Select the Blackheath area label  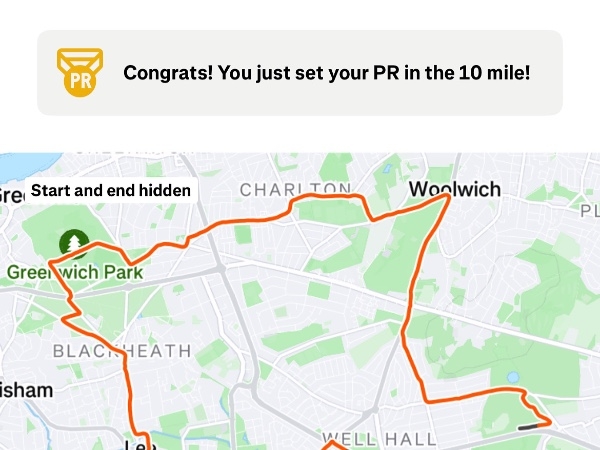(x=121, y=350)
